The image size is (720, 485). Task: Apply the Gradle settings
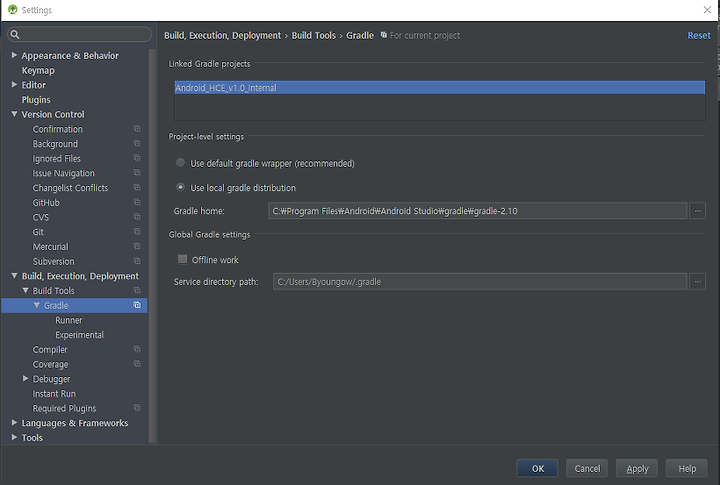pos(637,468)
